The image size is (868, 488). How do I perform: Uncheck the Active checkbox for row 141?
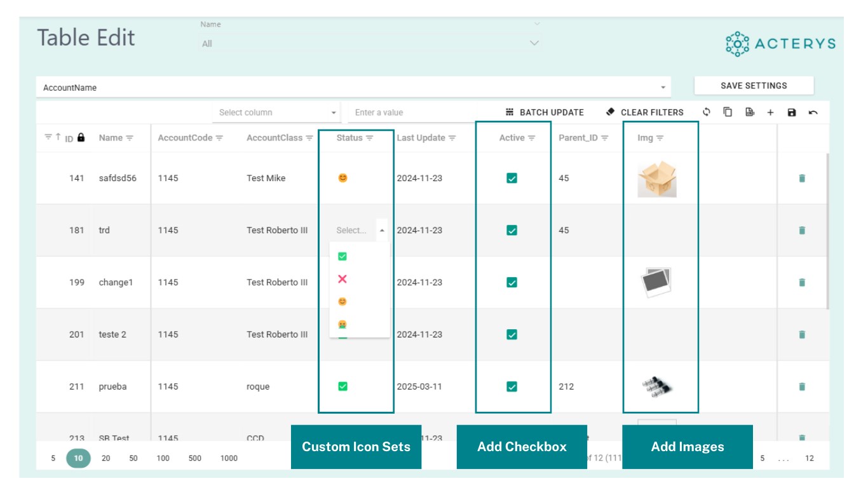coord(512,179)
